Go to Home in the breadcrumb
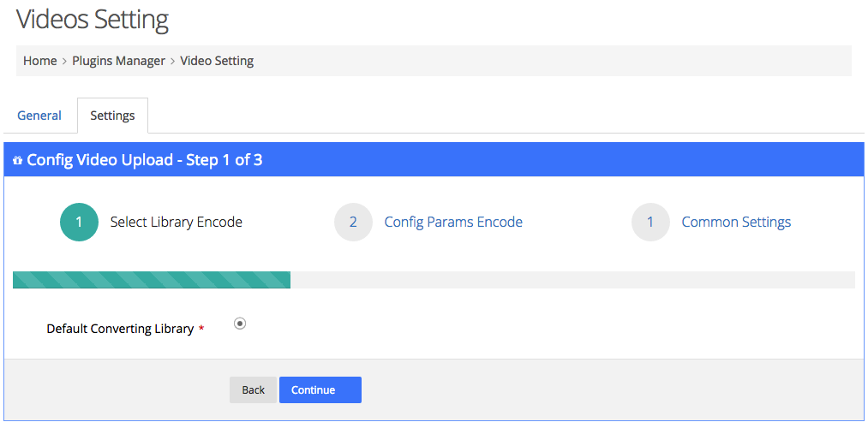This screenshot has width=868, height=434. tap(40, 61)
